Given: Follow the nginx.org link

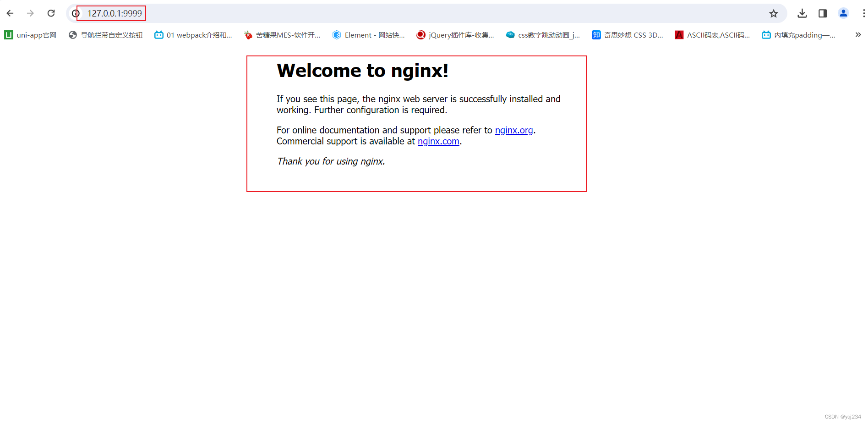Looking at the screenshot, I should (514, 130).
